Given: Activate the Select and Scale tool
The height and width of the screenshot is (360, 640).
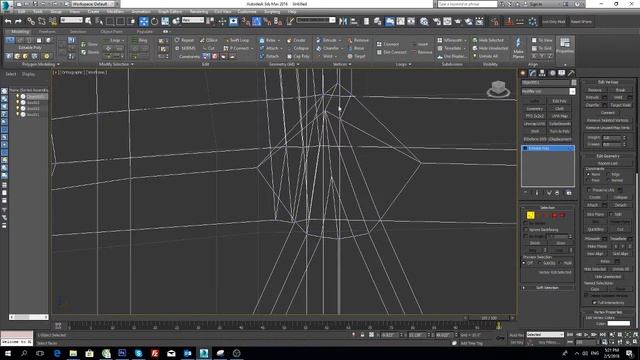Looking at the screenshot, I should pyautogui.click(x=165, y=21).
